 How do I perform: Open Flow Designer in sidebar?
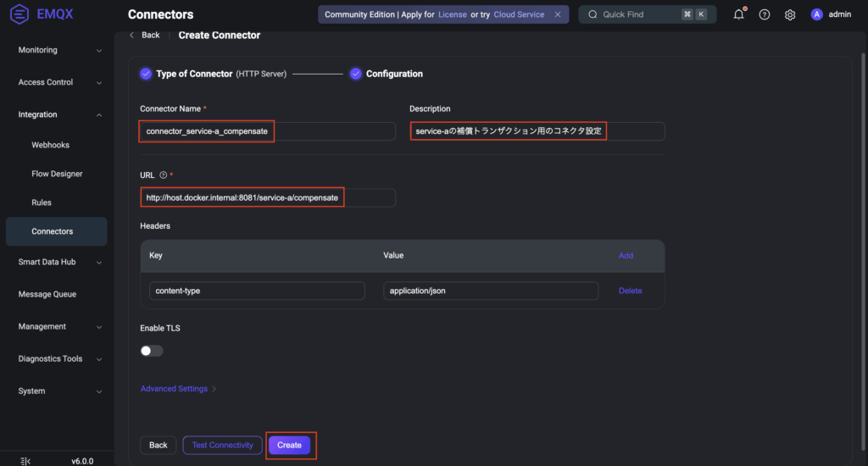pos(57,174)
